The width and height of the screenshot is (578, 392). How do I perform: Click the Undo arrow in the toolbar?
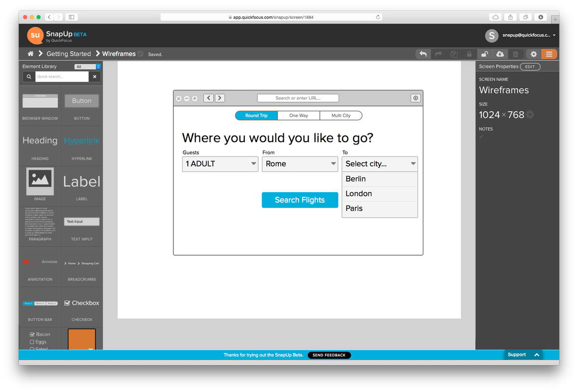click(x=423, y=54)
